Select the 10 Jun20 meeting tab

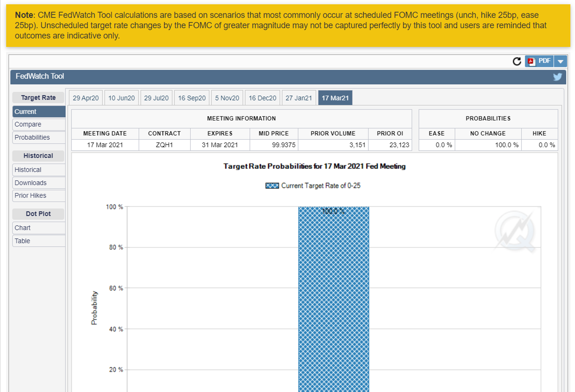point(121,98)
